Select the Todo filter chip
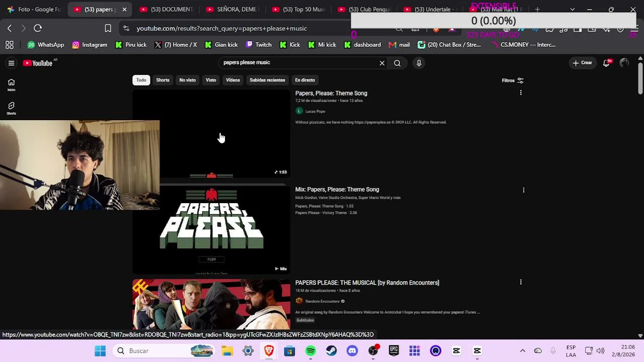644x362 pixels. pos(141,80)
